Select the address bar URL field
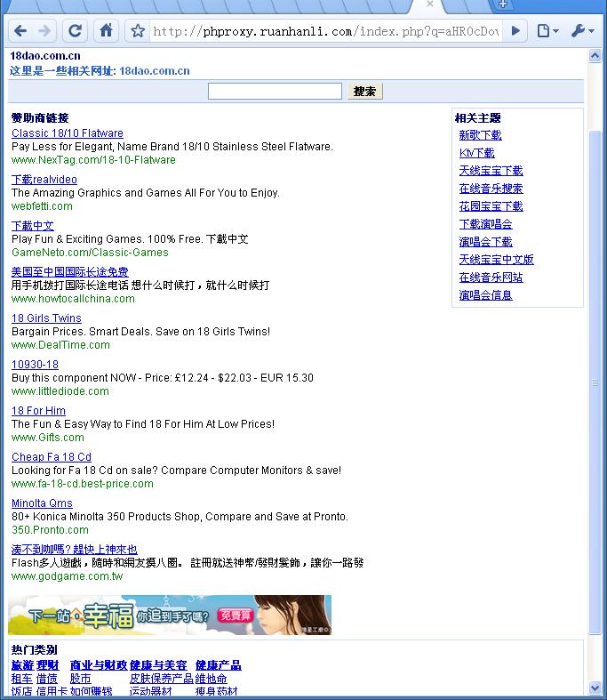 pyautogui.click(x=326, y=31)
